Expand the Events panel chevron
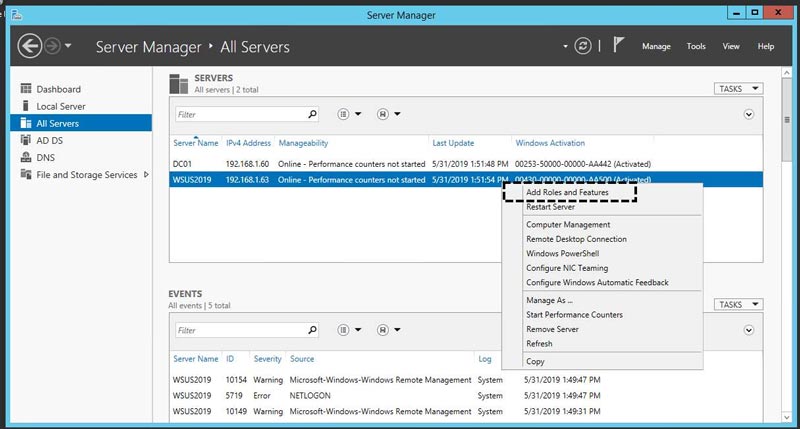The height and width of the screenshot is (429, 800). 748,330
